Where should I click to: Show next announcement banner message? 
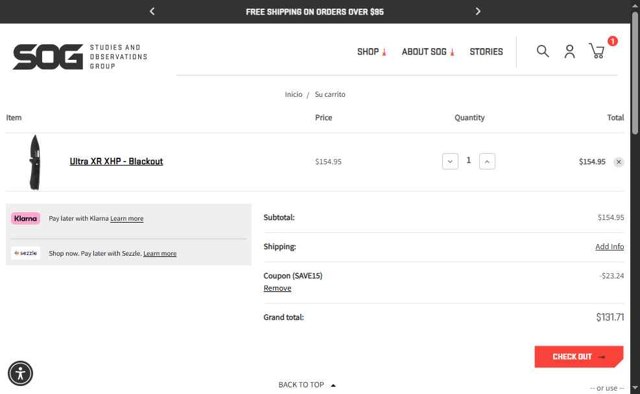pyautogui.click(x=478, y=11)
